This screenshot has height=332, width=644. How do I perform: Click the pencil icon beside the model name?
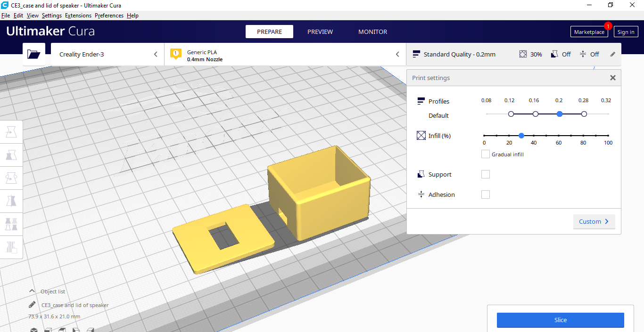[x=32, y=305]
